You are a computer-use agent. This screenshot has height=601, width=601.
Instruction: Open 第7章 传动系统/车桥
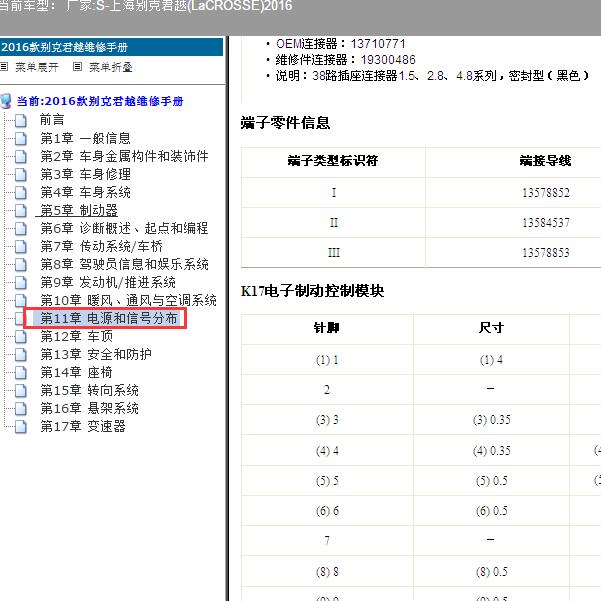click(102, 246)
